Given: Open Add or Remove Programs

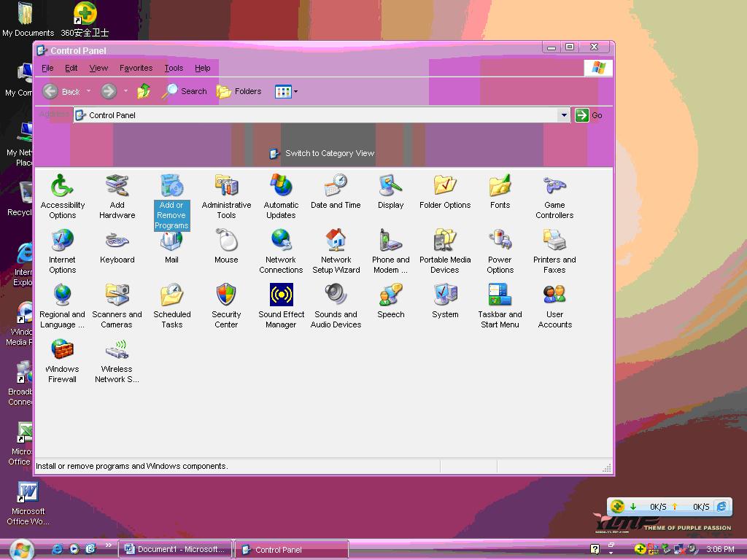Looking at the screenshot, I should [x=171, y=201].
